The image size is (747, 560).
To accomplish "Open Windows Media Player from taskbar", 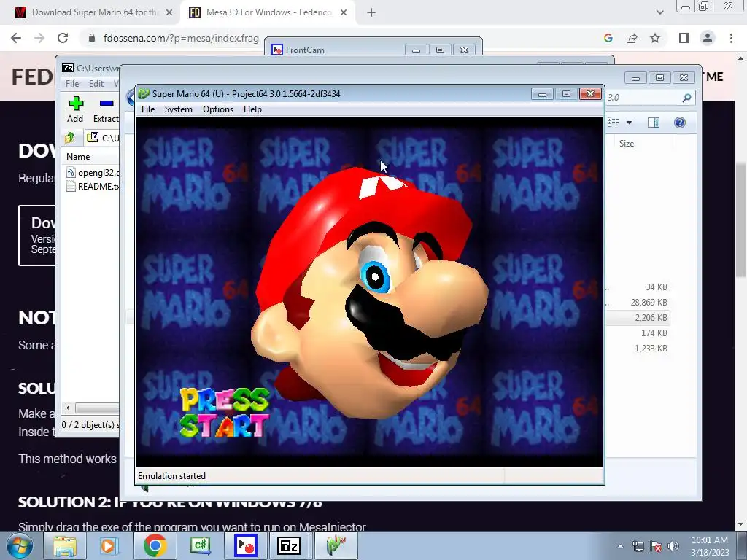I will pos(109,545).
